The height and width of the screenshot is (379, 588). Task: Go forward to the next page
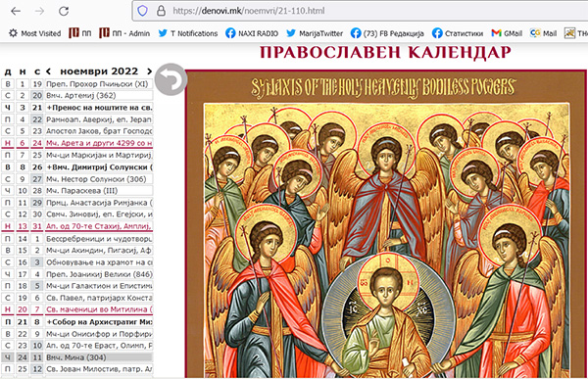39,11
